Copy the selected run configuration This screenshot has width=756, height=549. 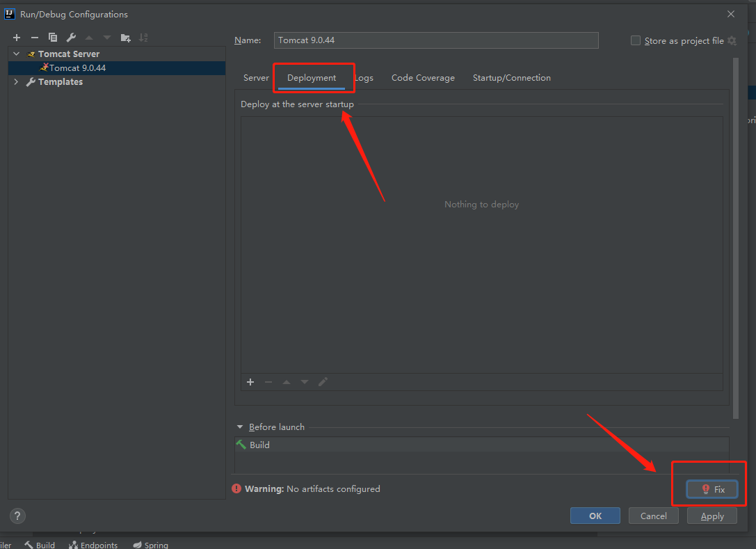[53, 38]
